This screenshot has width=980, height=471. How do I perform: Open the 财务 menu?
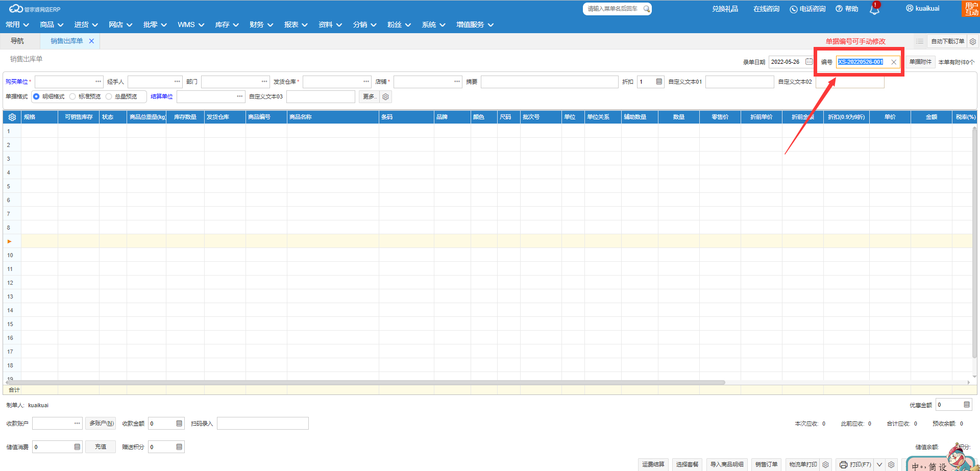coord(261,24)
